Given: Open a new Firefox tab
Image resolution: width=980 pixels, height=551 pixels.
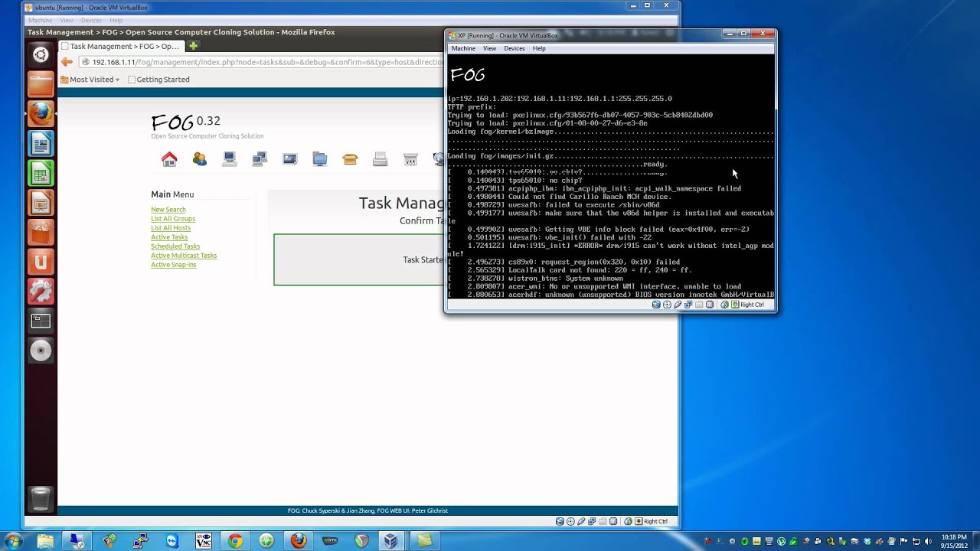Looking at the screenshot, I should [193, 46].
